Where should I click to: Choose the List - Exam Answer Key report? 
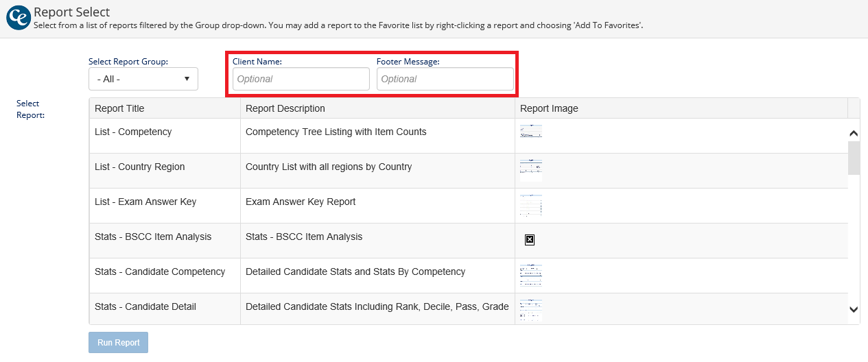coord(145,202)
